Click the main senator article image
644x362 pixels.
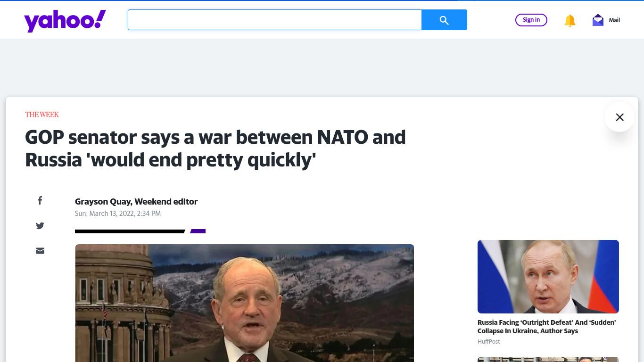tap(244, 303)
